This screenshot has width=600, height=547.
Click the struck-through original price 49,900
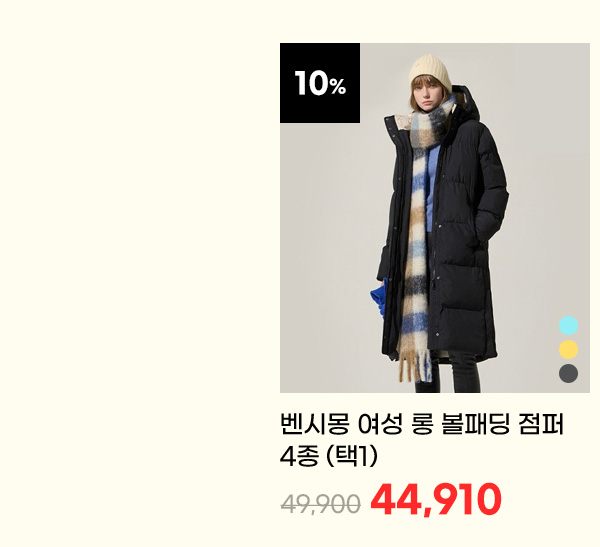(x=320, y=504)
